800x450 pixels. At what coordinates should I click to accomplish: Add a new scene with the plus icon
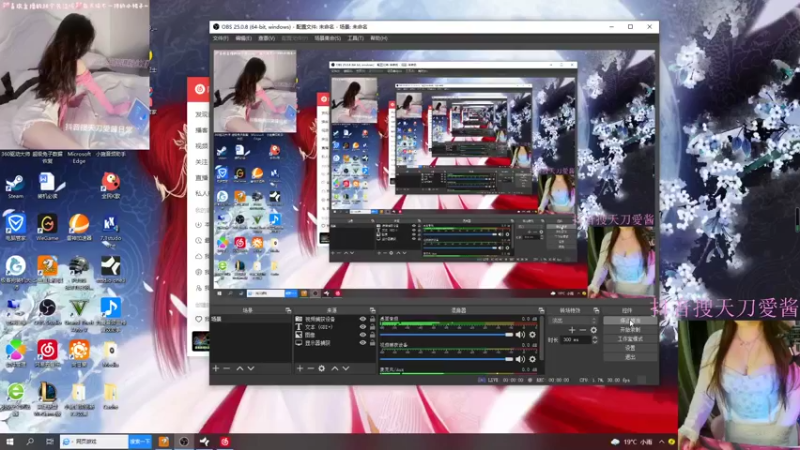(x=216, y=368)
